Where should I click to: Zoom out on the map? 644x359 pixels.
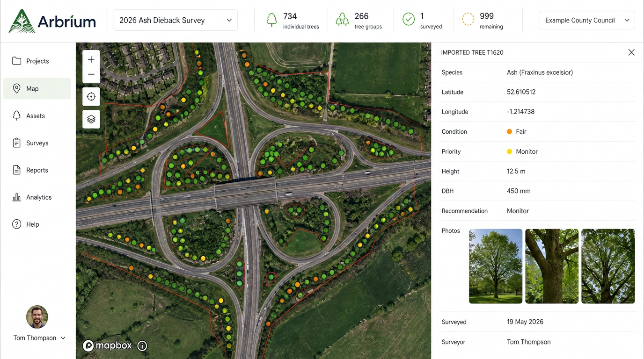pyautogui.click(x=91, y=74)
